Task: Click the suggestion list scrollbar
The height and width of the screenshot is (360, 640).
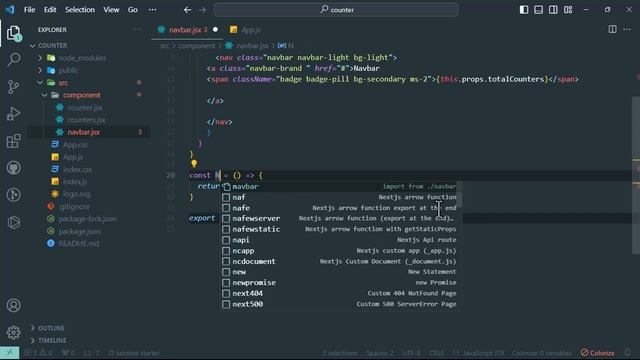Action: click(x=459, y=194)
